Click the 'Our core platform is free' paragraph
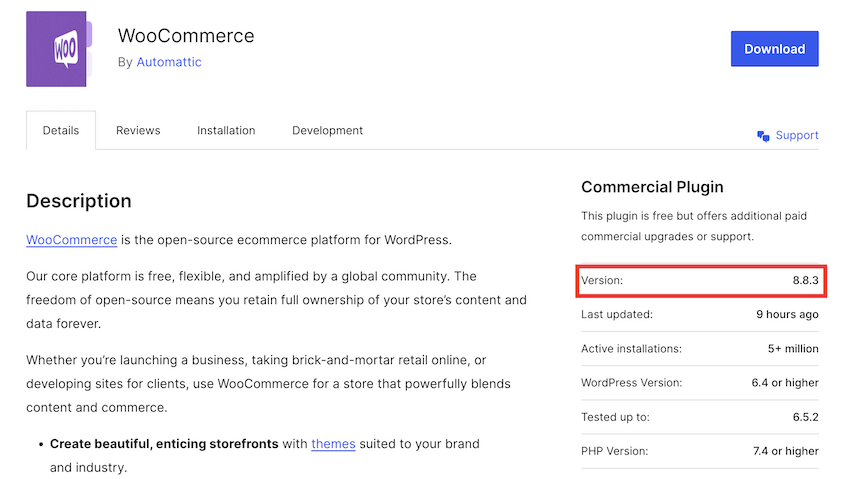This screenshot has width=845, height=479. [276, 300]
